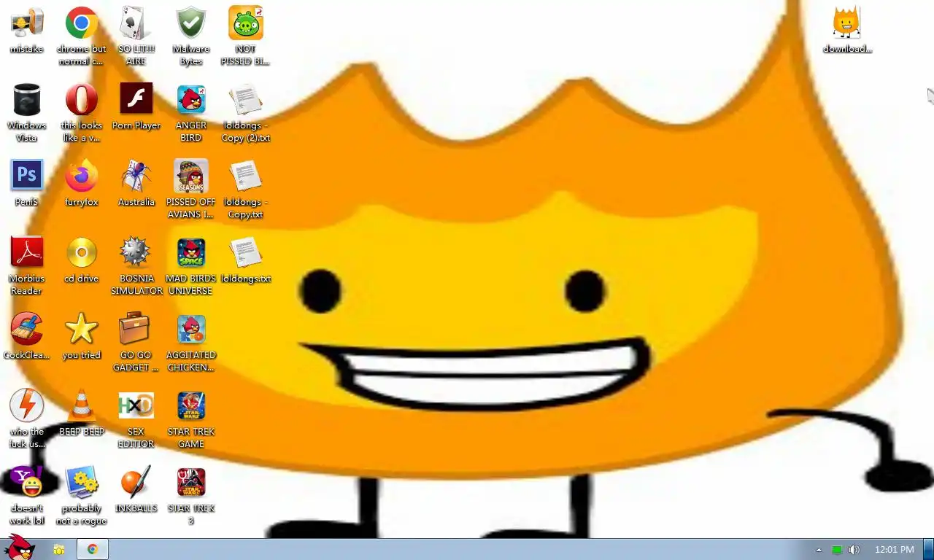
Task: Select the spider 'Australia' icon
Action: pyautogui.click(x=136, y=183)
